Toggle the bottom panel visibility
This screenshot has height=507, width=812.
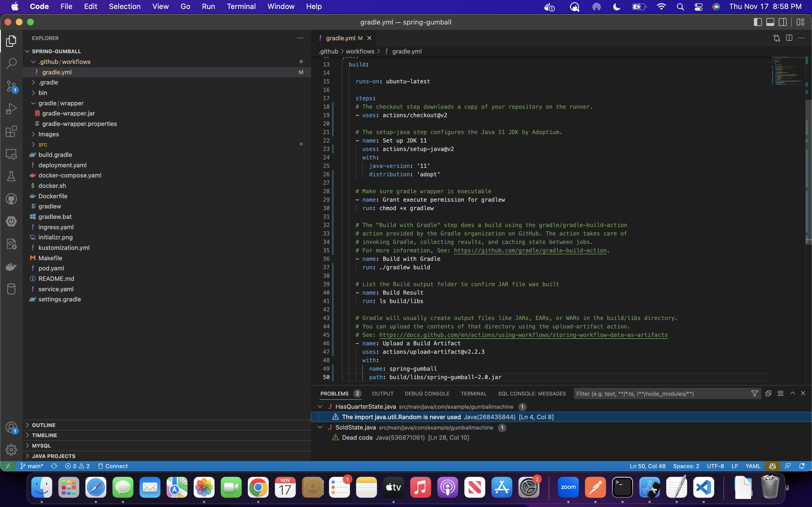(770, 22)
